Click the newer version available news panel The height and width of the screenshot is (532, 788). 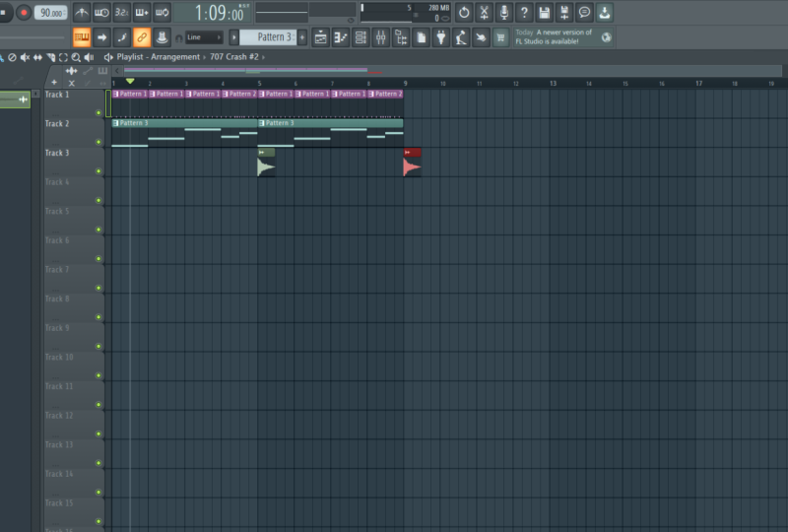tap(562, 37)
